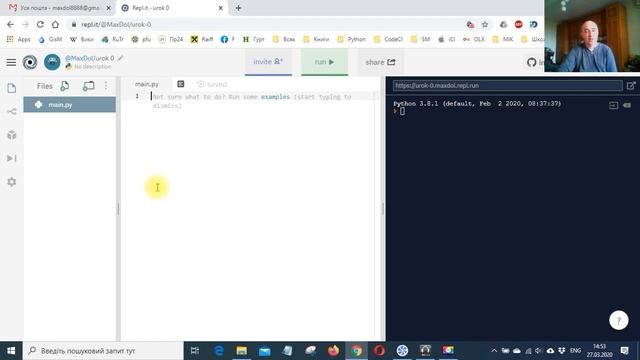
Task: Click the share button
Action: [x=380, y=62]
